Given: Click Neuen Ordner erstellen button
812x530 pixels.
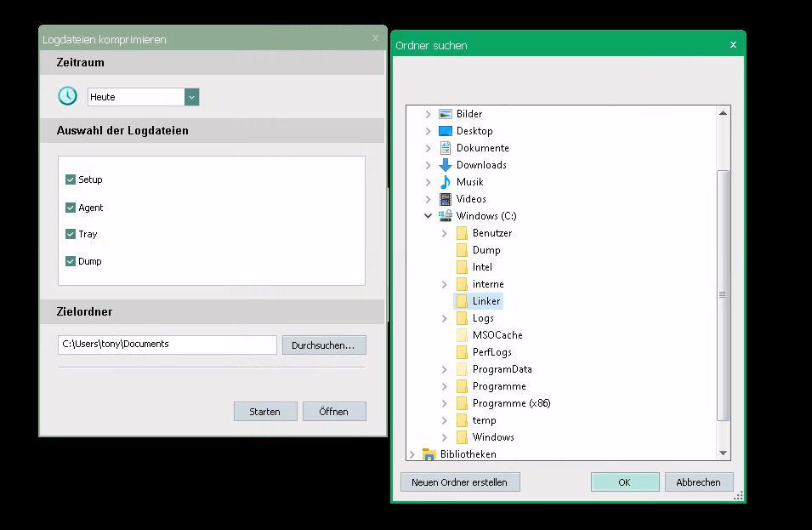Looking at the screenshot, I should [460, 482].
